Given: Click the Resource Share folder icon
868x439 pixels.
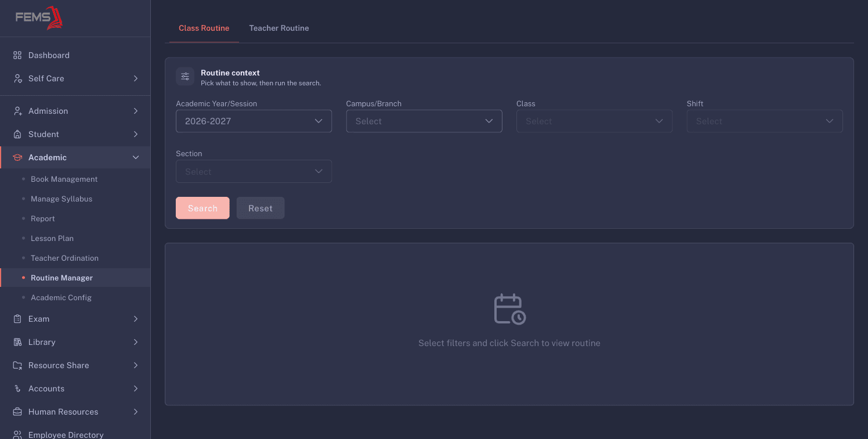Looking at the screenshot, I should click(17, 365).
